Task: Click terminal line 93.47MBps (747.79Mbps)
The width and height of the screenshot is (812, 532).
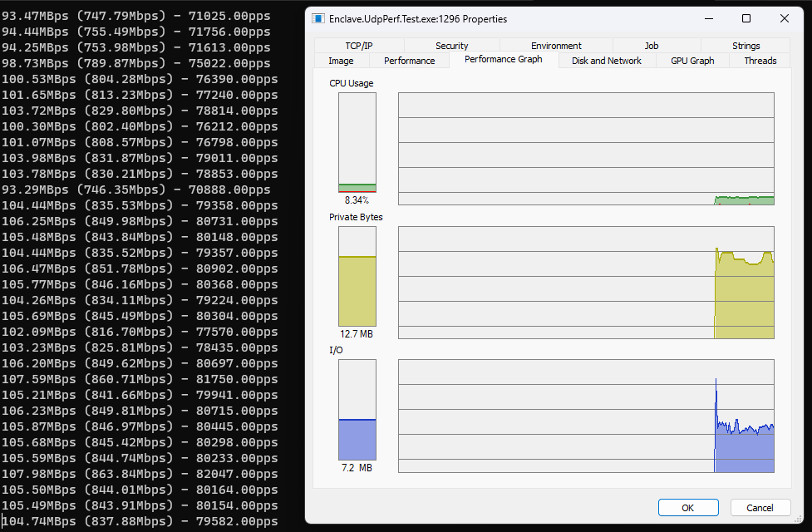Action: click(x=135, y=16)
